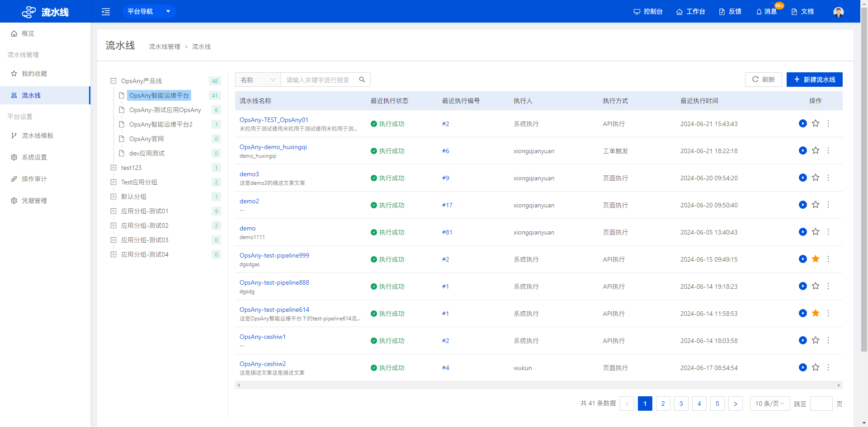Open the OpsAny-TEST_OpsAny01 pipeline link
The height and width of the screenshot is (427, 868).
point(274,120)
